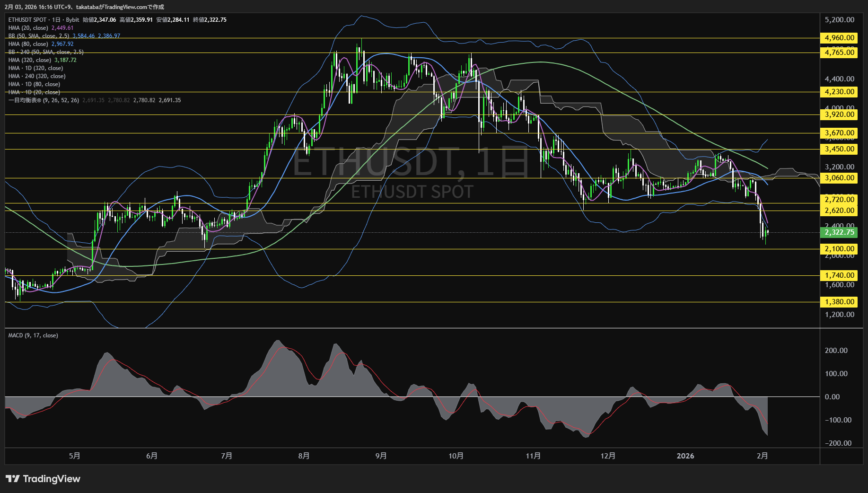Select the 2,100.00 support level label
This screenshot has width=868, height=493.
(839, 249)
